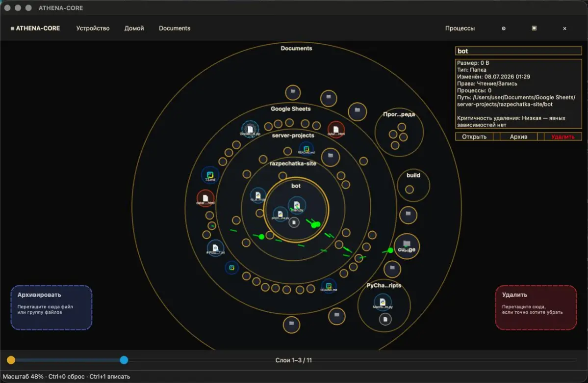
Task: Open the Процессы menu item
Action: pos(460,28)
